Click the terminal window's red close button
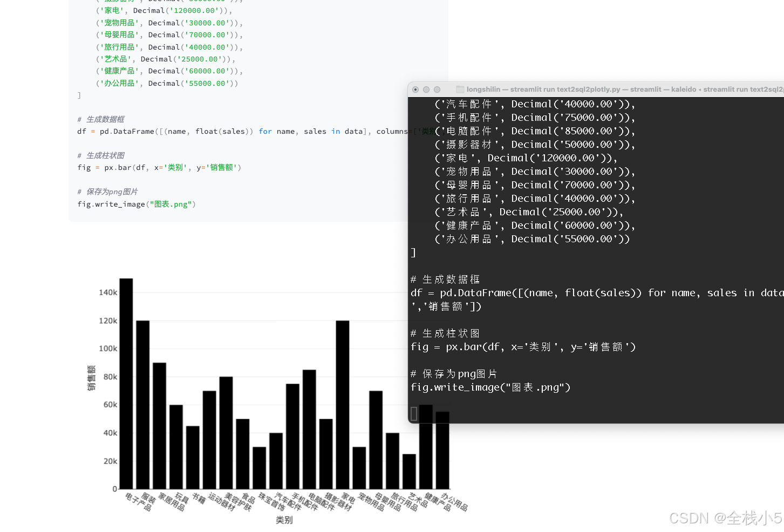Screen dimensions: 784x532 point(415,90)
